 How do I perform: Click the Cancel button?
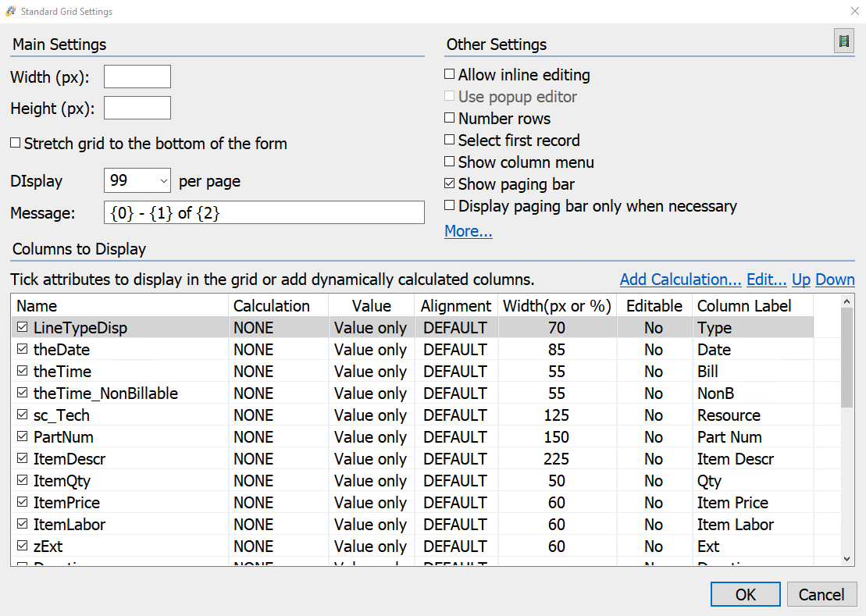pos(821,594)
